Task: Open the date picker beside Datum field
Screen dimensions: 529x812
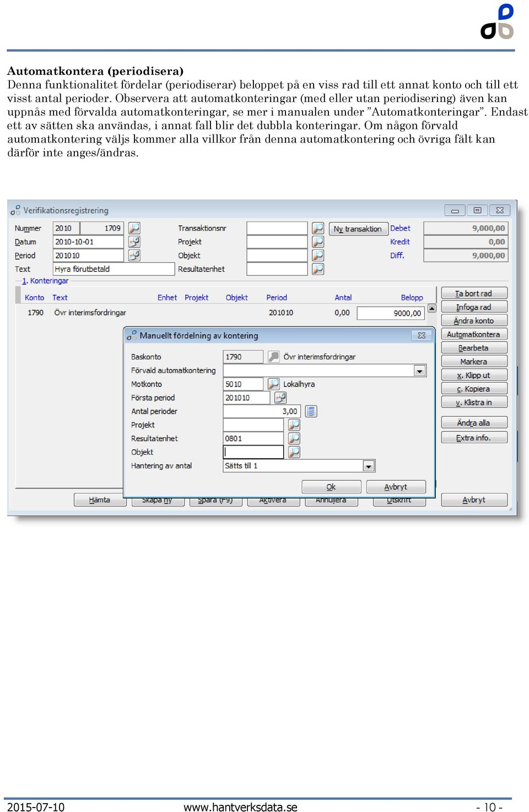Action: 134,242
